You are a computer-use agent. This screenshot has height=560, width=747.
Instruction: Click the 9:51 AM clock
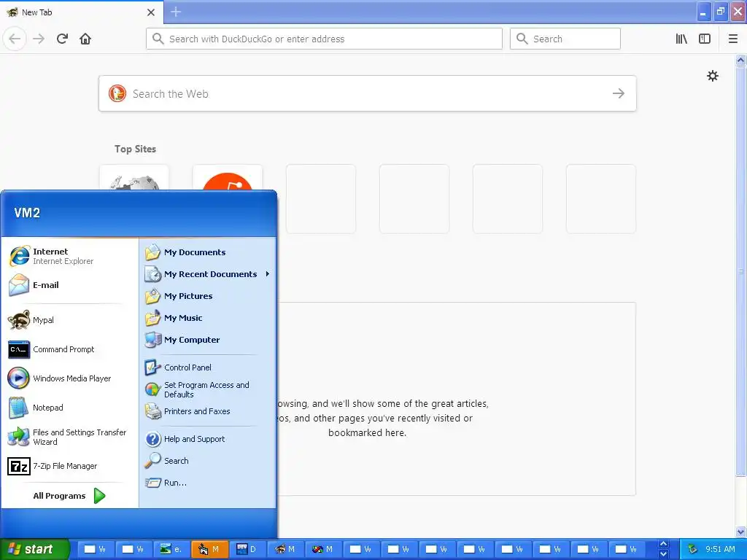click(720, 549)
